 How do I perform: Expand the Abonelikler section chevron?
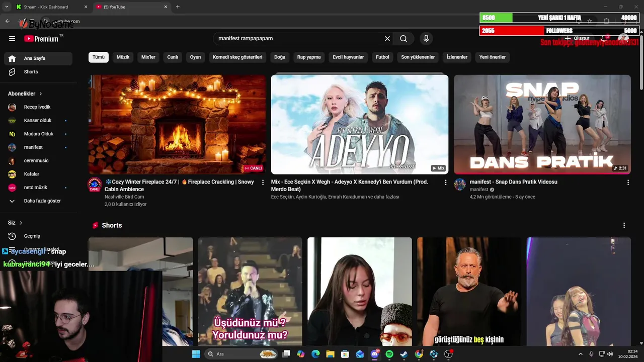[x=41, y=94]
